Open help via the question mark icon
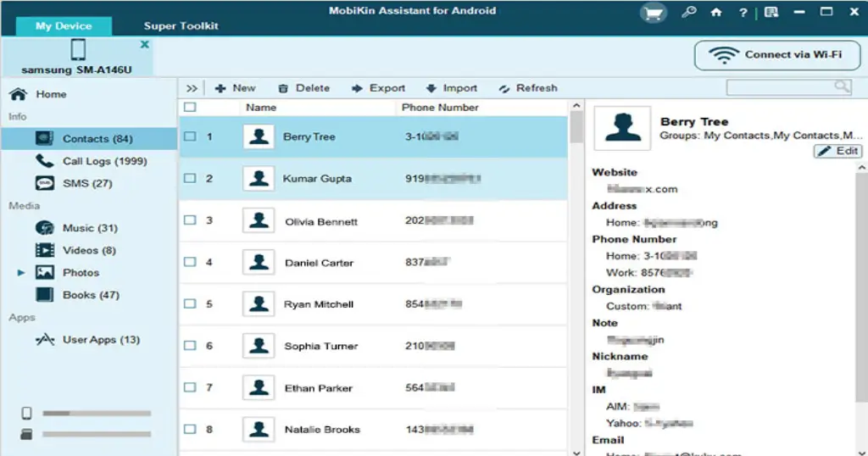Image resolution: width=868 pixels, height=456 pixels. click(743, 13)
